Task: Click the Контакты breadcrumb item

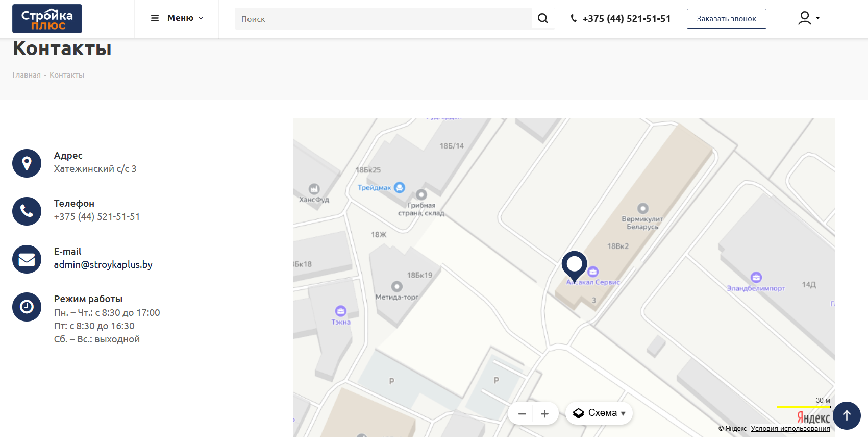Action: (x=67, y=75)
